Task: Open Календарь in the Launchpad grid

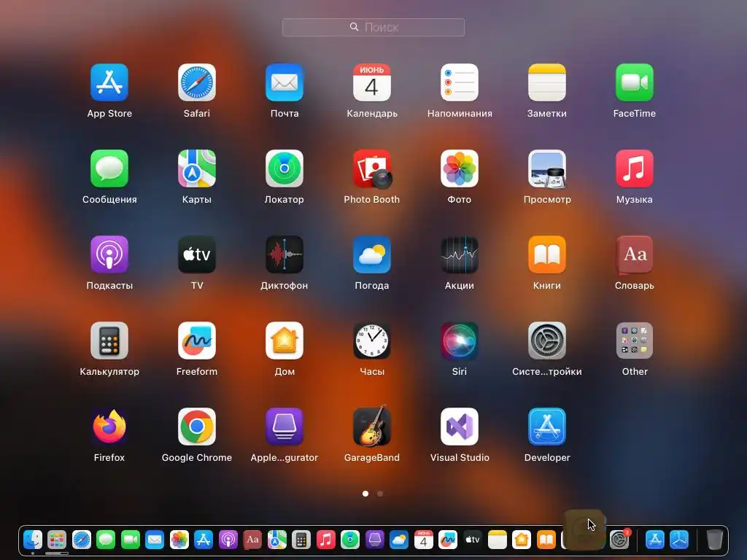Action: [x=372, y=82]
